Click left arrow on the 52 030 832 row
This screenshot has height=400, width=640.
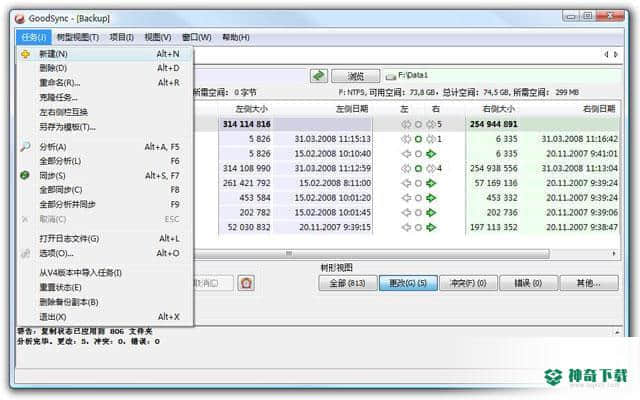pos(406,227)
